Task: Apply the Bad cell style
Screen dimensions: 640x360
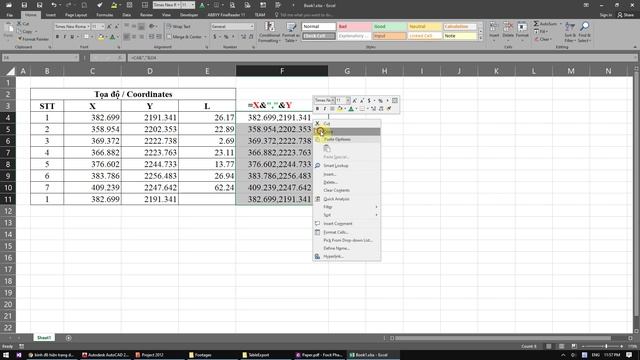Action: click(354, 27)
